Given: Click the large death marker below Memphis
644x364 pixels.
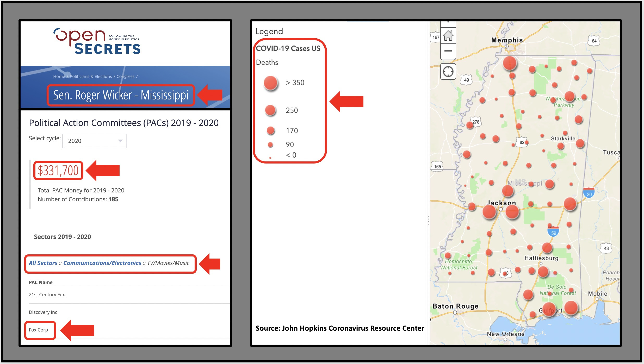Looking at the screenshot, I should [x=510, y=63].
